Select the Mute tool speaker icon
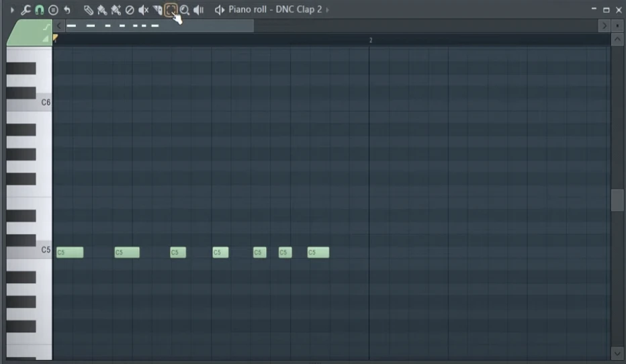 (143, 10)
